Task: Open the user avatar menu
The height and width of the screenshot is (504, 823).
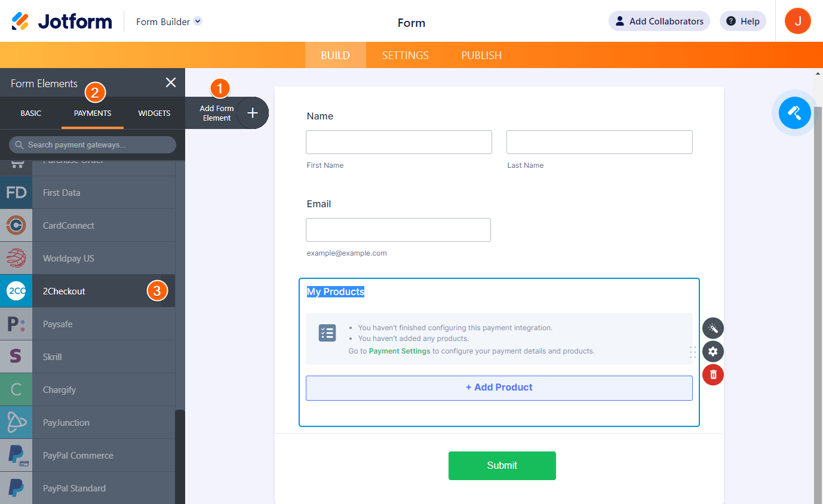Action: coord(798,21)
